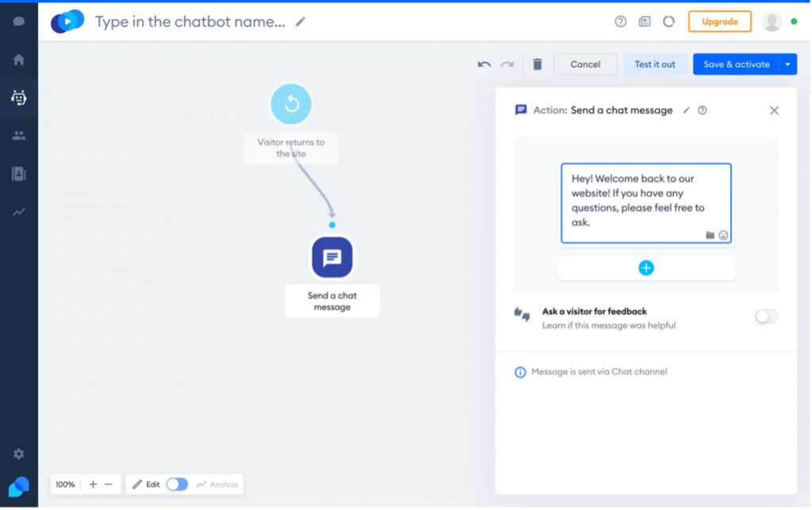Screen dimensions: 812x510
Task: Open the analytics chart icon in sidebar
Action: click(x=19, y=212)
